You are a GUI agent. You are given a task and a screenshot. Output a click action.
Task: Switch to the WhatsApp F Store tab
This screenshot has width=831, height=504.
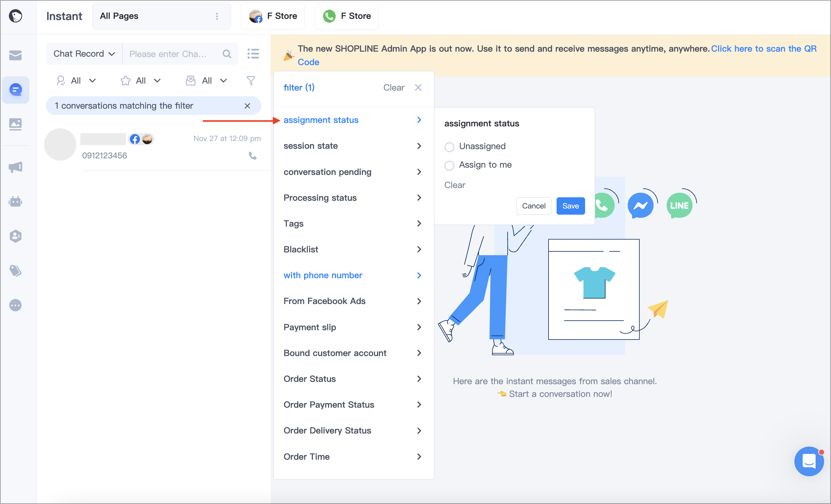pyautogui.click(x=347, y=16)
